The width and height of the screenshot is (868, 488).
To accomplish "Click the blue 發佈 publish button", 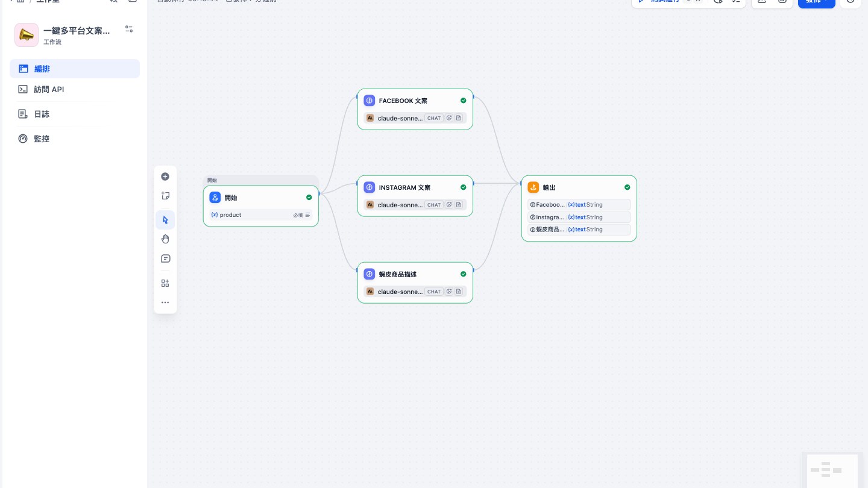I will 816,2.
